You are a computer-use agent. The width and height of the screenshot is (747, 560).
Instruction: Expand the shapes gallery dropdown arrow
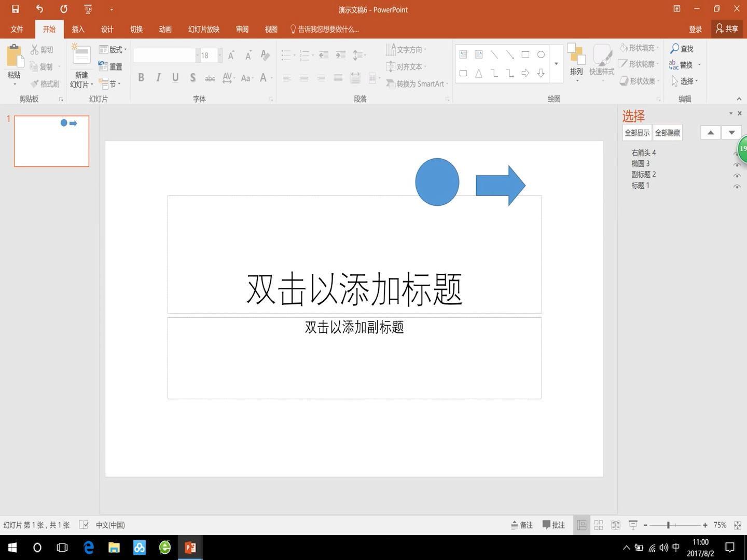[x=556, y=64]
